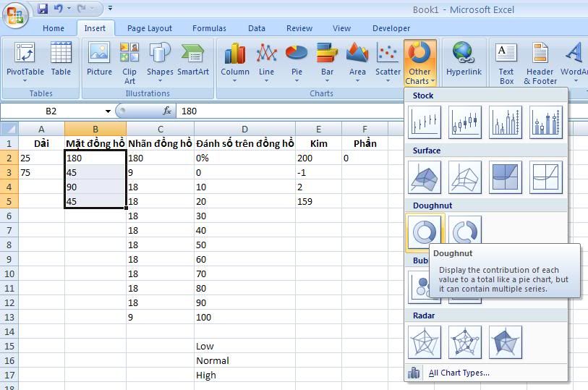Select the first Doughnut chart type

(x=424, y=232)
